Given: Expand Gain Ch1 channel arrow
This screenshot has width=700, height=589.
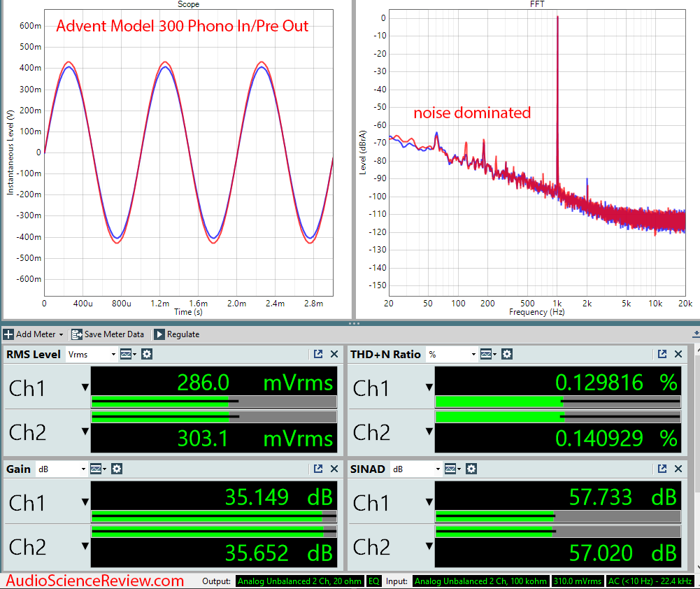Looking at the screenshot, I should pos(85,502).
